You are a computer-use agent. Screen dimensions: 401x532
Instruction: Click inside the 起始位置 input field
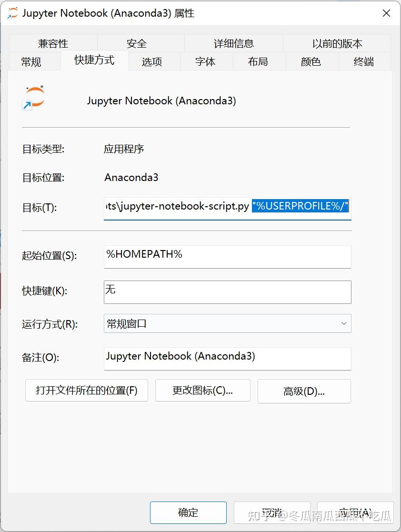coord(227,257)
